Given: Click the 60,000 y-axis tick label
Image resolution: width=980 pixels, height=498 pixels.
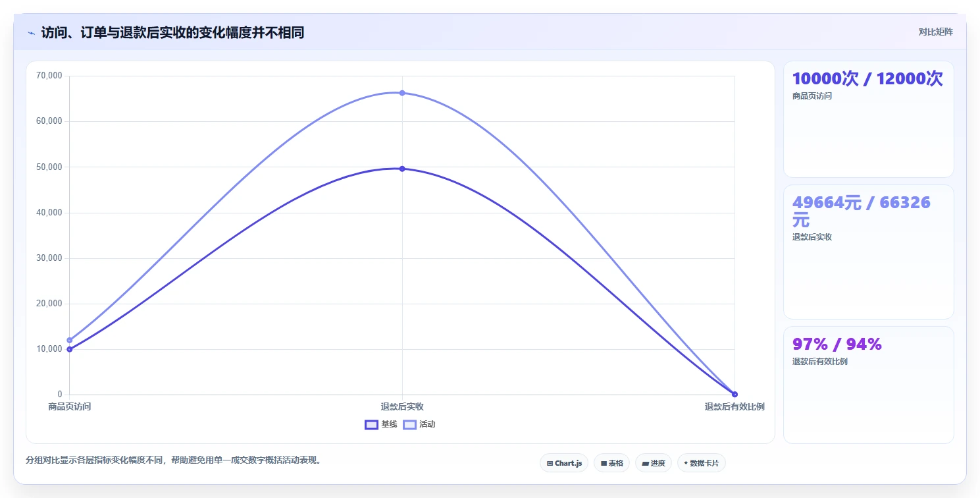Looking at the screenshot, I should pyautogui.click(x=49, y=121).
